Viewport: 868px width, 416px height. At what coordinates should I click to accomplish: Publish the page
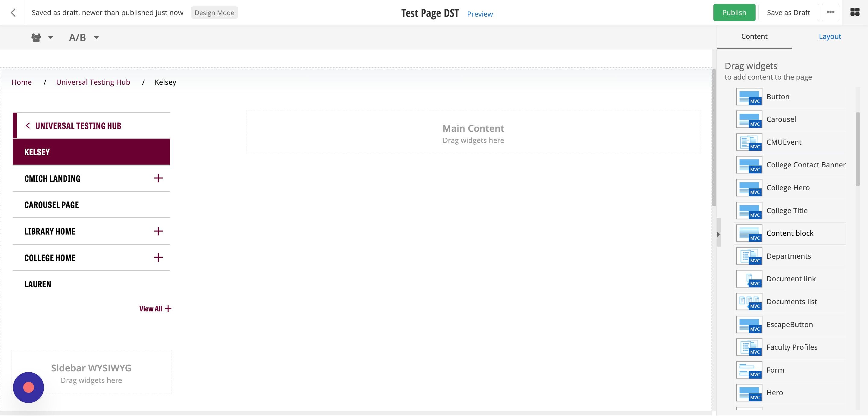click(734, 12)
